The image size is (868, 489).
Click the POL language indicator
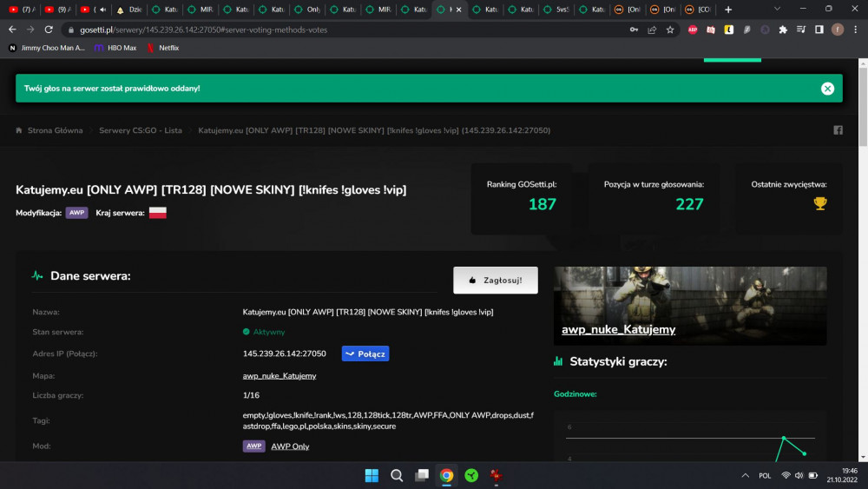coord(765,476)
